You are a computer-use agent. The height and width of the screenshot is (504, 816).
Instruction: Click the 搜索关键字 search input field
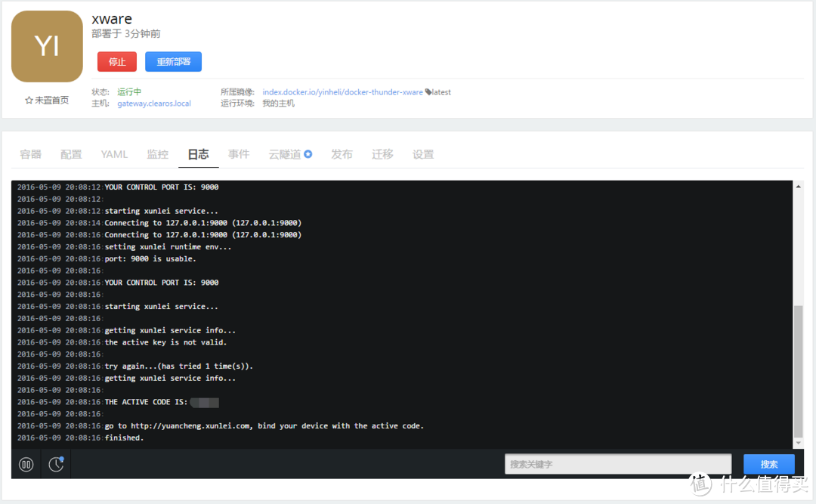[x=617, y=464]
